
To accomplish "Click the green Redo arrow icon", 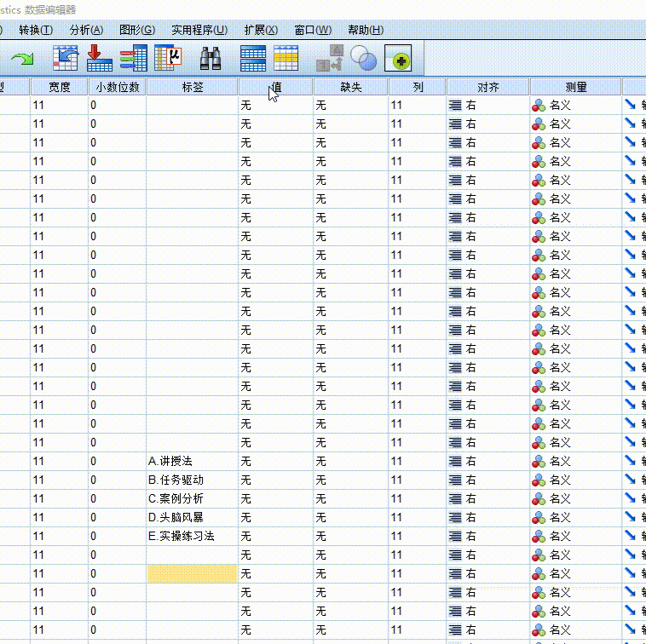I will (x=23, y=59).
